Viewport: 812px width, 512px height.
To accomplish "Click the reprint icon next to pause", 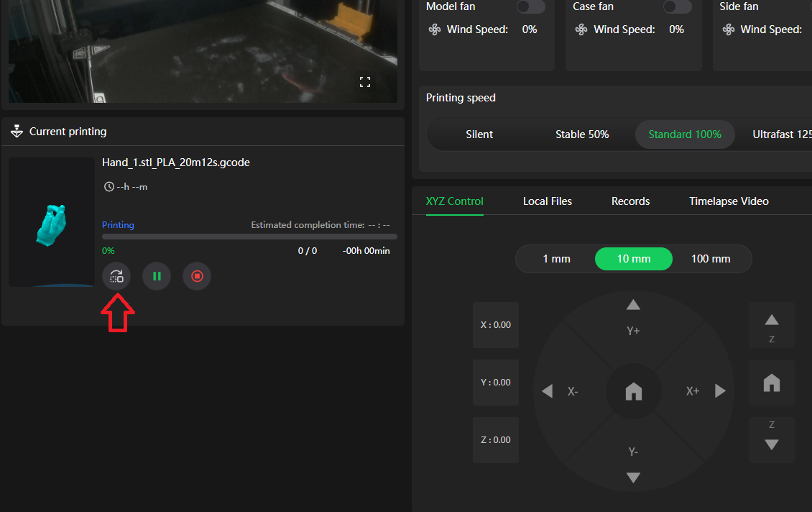I will coord(116,276).
